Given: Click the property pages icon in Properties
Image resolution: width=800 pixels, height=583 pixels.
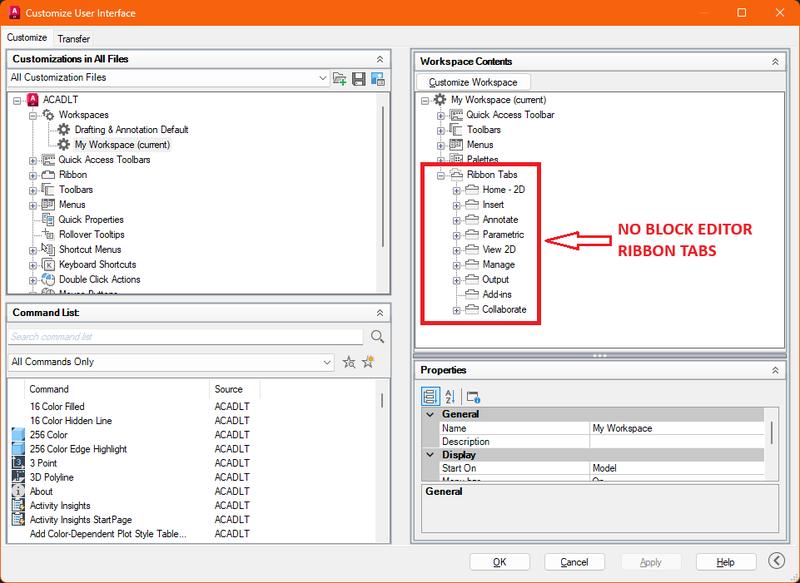Looking at the screenshot, I should [473, 396].
